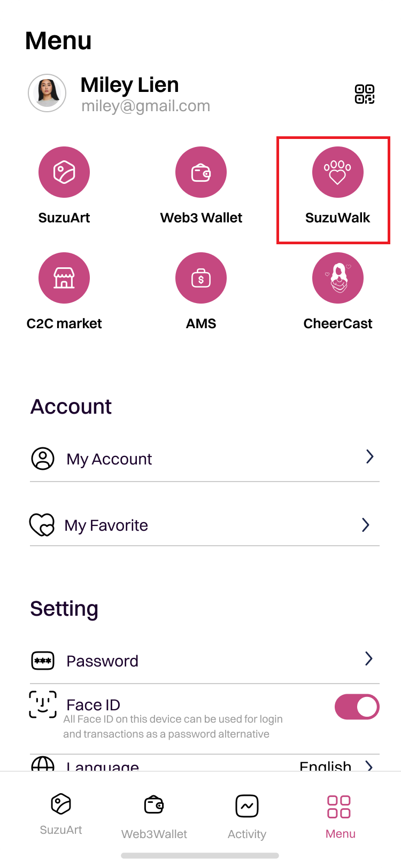Screen dimensions: 401x868
Task: Expand My Account chevron arrow
Action: 369,457
